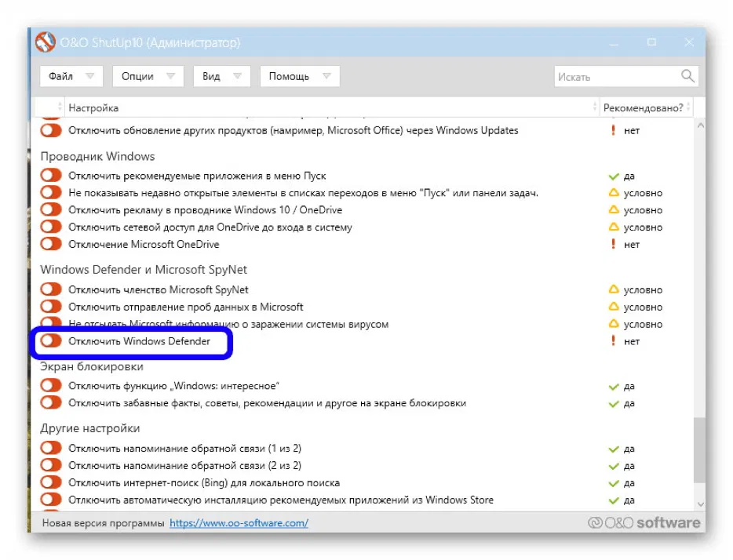The width and height of the screenshot is (733, 560).
Task: Expand the 'Опции' dropdown arrow
Action: pyautogui.click(x=172, y=76)
